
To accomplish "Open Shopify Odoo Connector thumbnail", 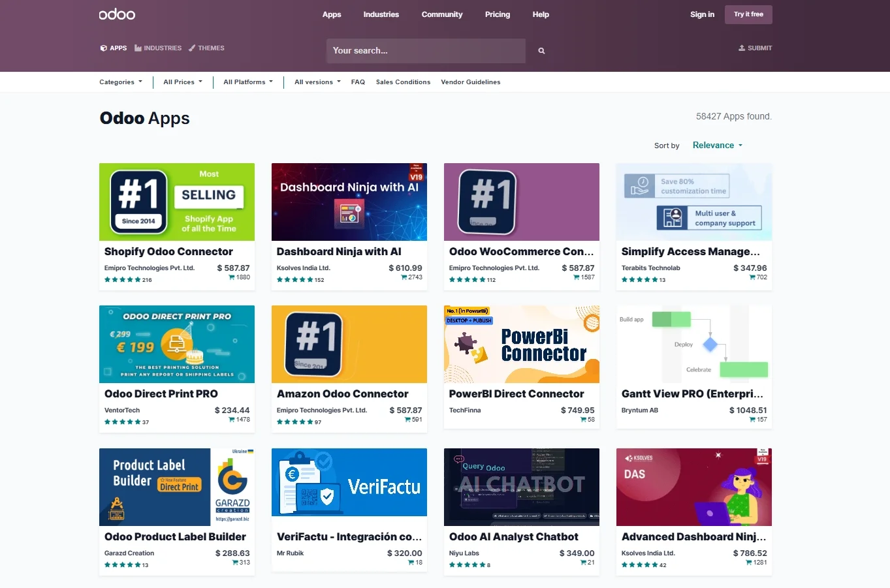I will coord(177,202).
